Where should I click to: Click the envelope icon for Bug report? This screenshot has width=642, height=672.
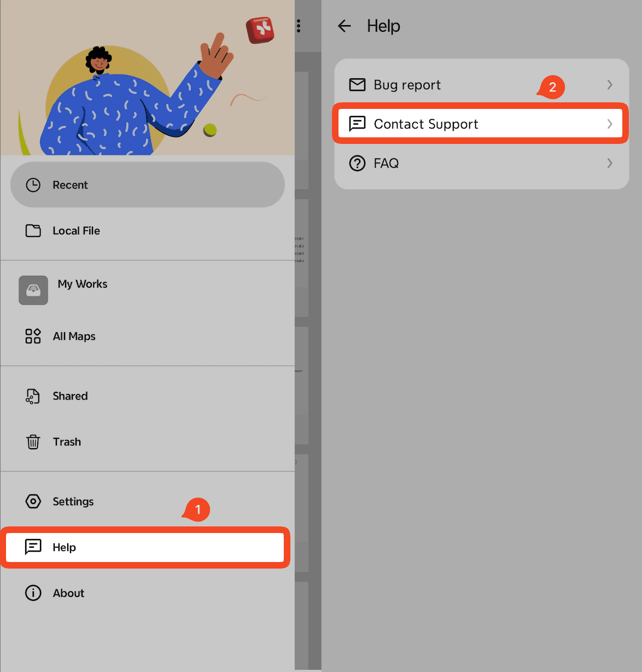[357, 85]
